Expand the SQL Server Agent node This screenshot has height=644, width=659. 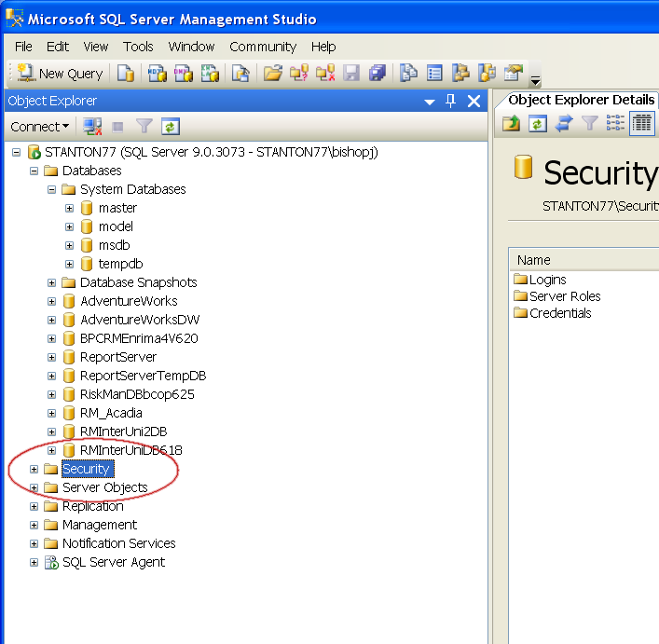point(34,563)
